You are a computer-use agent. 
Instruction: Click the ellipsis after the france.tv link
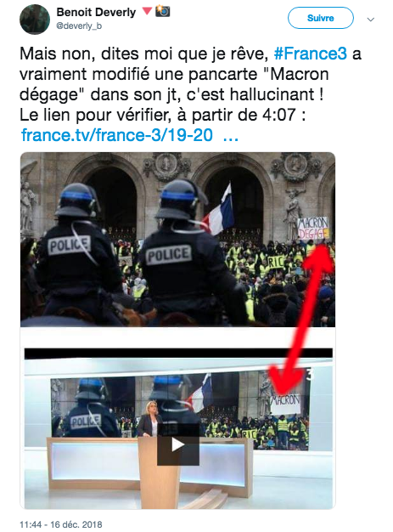coord(231,135)
